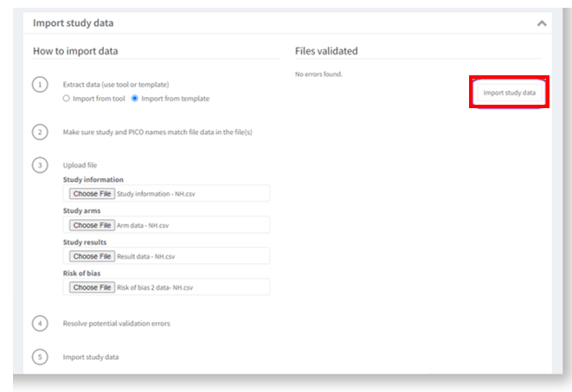Screen dimensions: 572x392
Task: Collapse the Import study data panel
Action: [542, 23]
